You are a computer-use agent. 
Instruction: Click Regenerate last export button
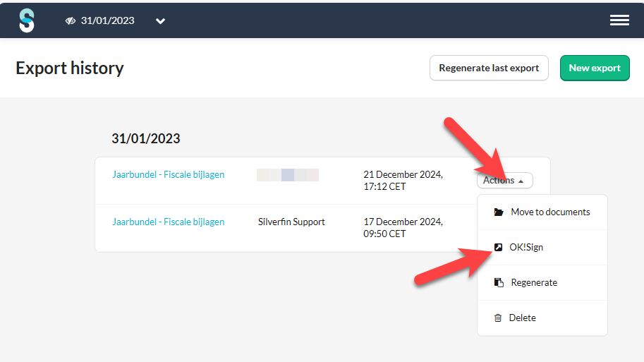(x=489, y=68)
